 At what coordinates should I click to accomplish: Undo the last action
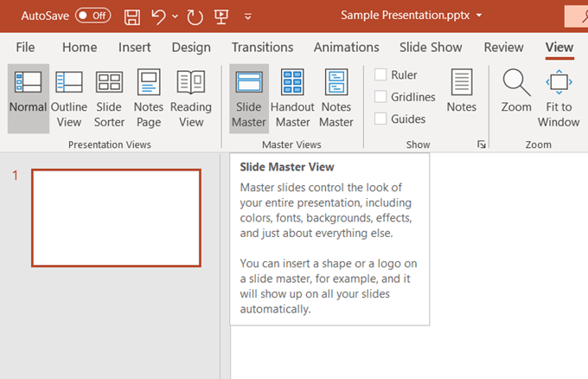(158, 16)
